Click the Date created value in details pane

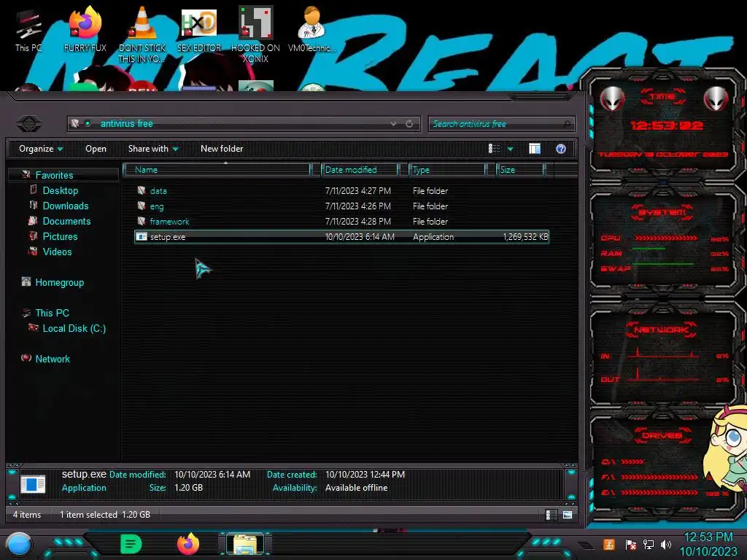coord(365,474)
